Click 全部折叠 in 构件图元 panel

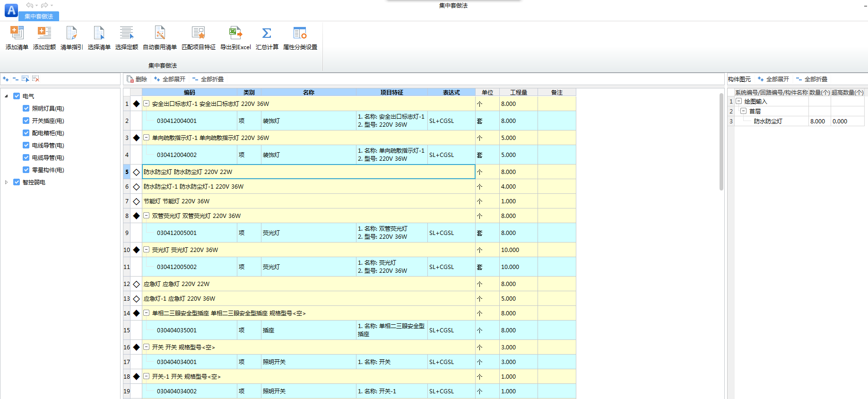[812, 79]
